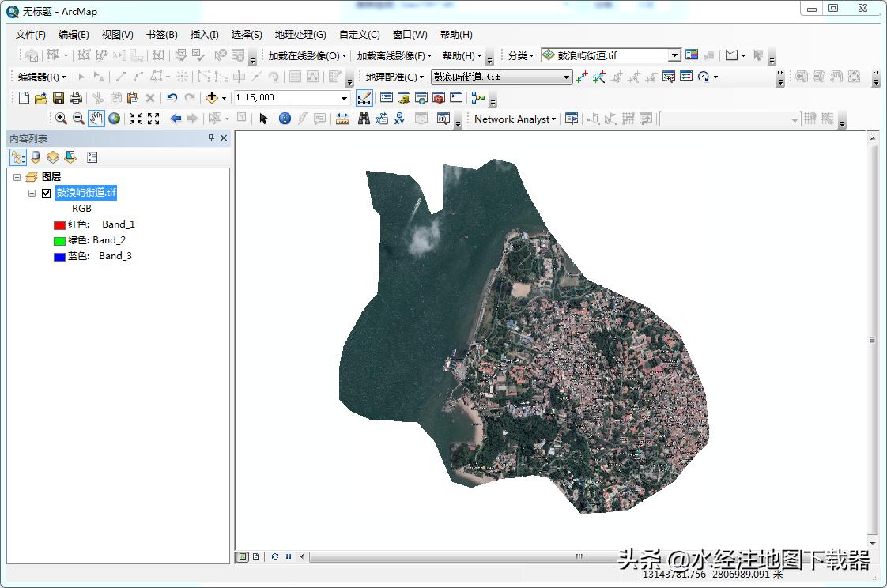Image resolution: width=887 pixels, height=588 pixels.
Task: Click the Add Data button
Action: [x=211, y=98]
